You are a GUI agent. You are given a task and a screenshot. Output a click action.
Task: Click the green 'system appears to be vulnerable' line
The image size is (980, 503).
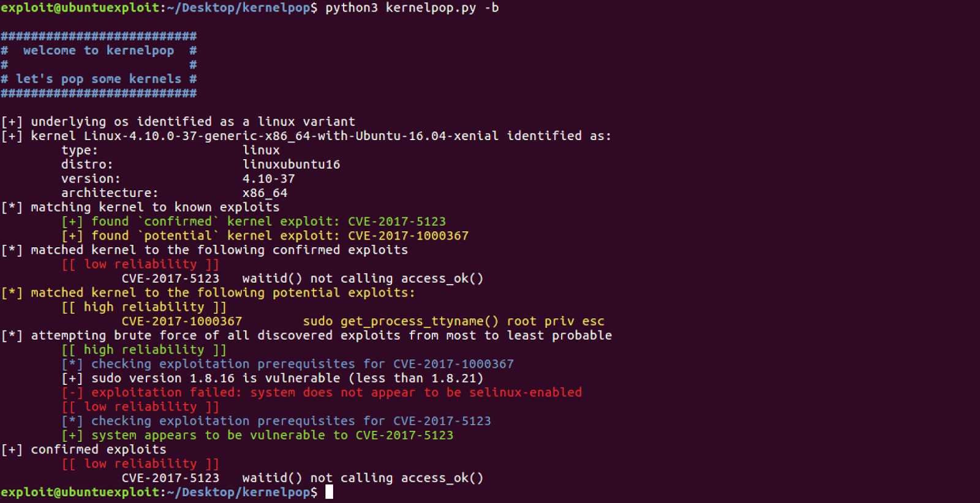coord(257,435)
